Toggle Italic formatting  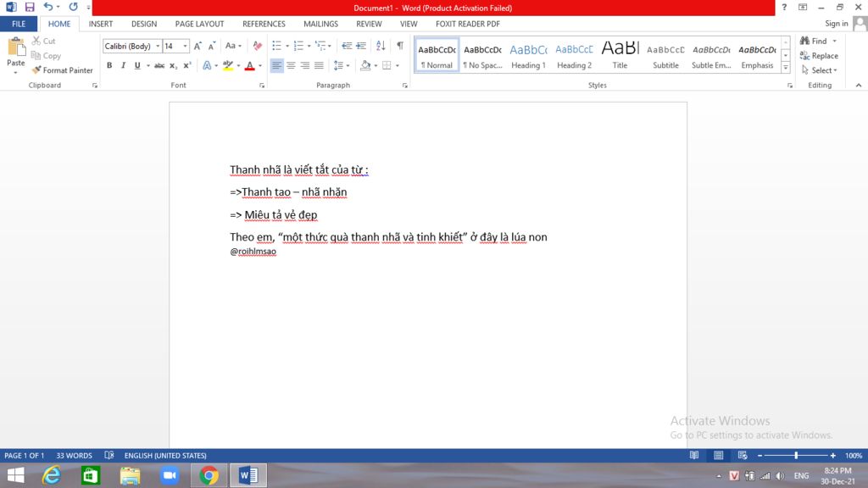pyautogui.click(x=123, y=65)
